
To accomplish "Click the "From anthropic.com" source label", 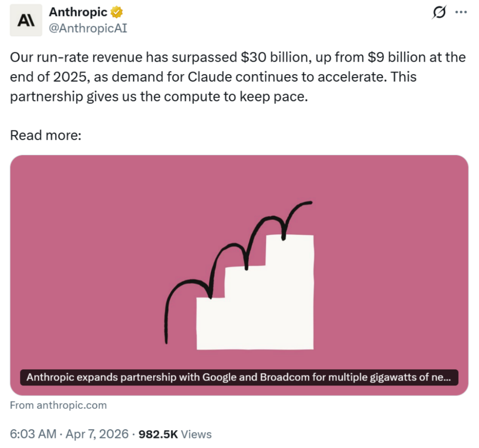I will [x=58, y=405].
